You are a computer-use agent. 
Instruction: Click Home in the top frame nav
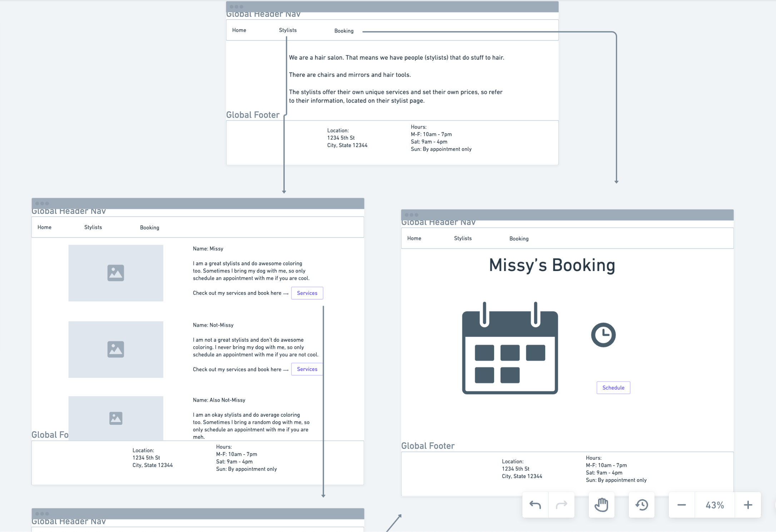coord(239,30)
